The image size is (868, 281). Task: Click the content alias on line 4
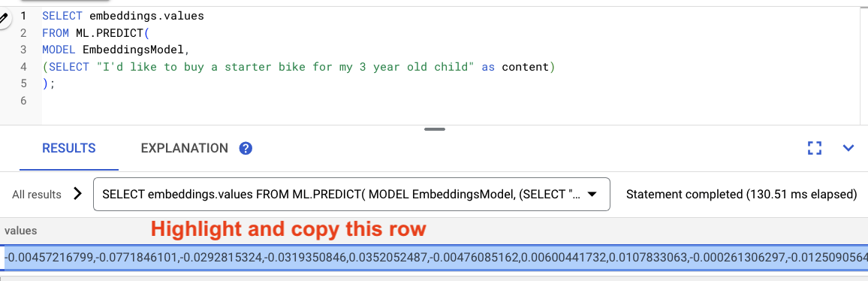525,67
